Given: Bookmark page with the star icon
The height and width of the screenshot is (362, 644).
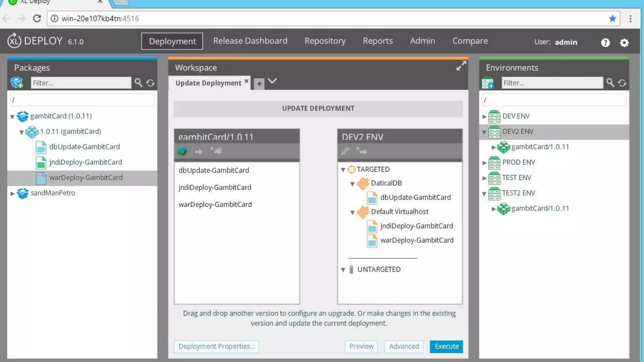Looking at the screenshot, I should coord(612,19).
